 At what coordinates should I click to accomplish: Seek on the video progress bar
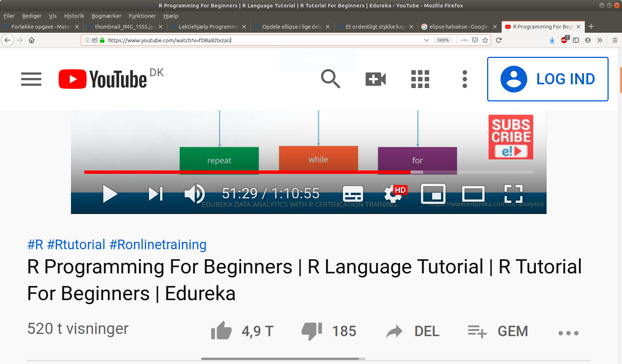pos(309,172)
